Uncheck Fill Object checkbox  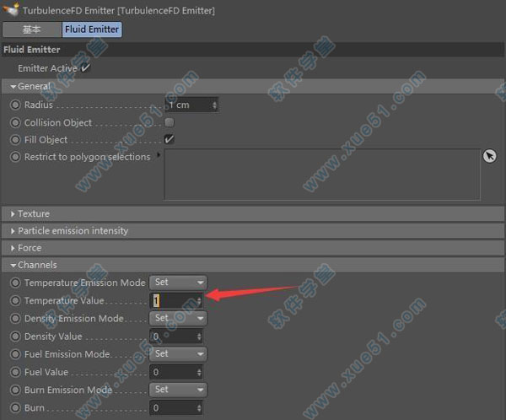(170, 139)
